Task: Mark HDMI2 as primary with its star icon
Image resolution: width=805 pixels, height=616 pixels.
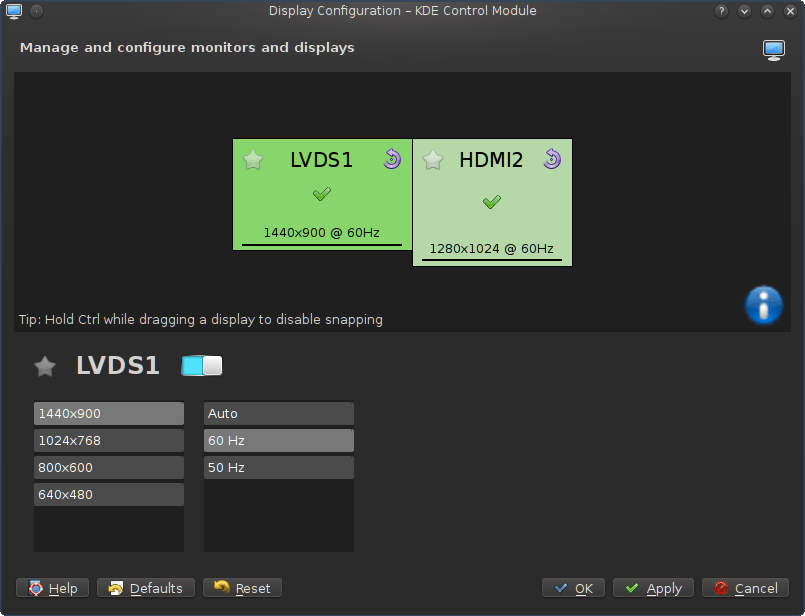Action: click(x=433, y=160)
